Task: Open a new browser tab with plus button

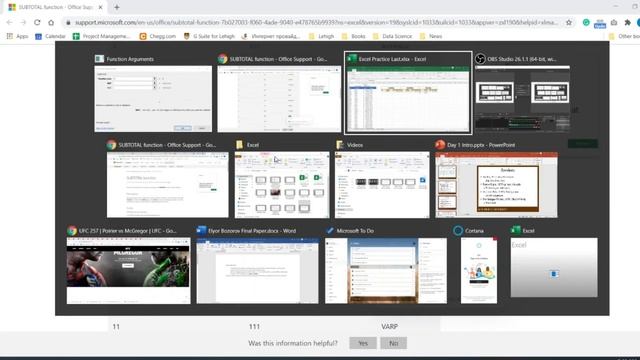Action: tap(117, 7)
